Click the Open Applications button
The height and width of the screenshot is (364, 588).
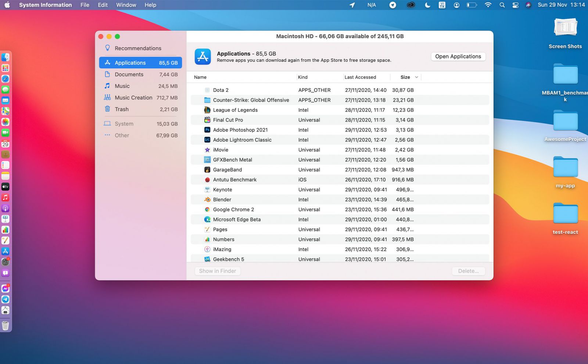[458, 56]
